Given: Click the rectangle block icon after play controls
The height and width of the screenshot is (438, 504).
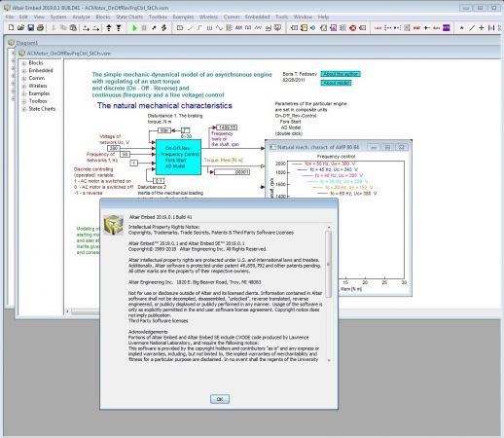Looking at the screenshot, I should pos(180,28).
